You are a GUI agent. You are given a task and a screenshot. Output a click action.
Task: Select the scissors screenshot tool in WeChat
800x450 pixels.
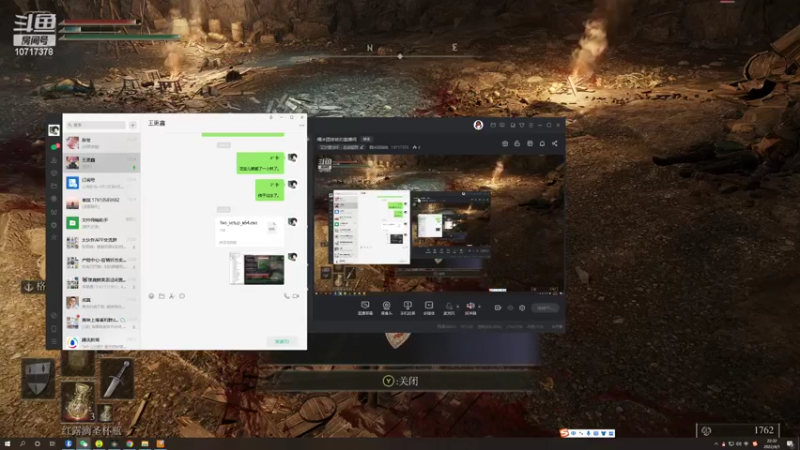point(171,296)
